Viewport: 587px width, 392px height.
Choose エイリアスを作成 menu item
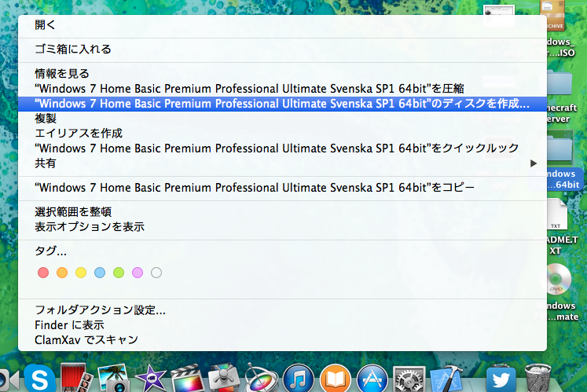(282, 134)
